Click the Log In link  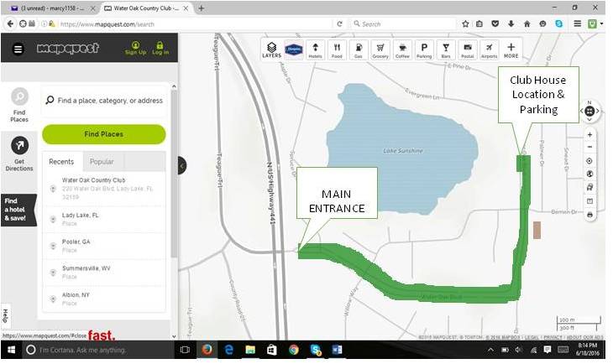click(160, 49)
